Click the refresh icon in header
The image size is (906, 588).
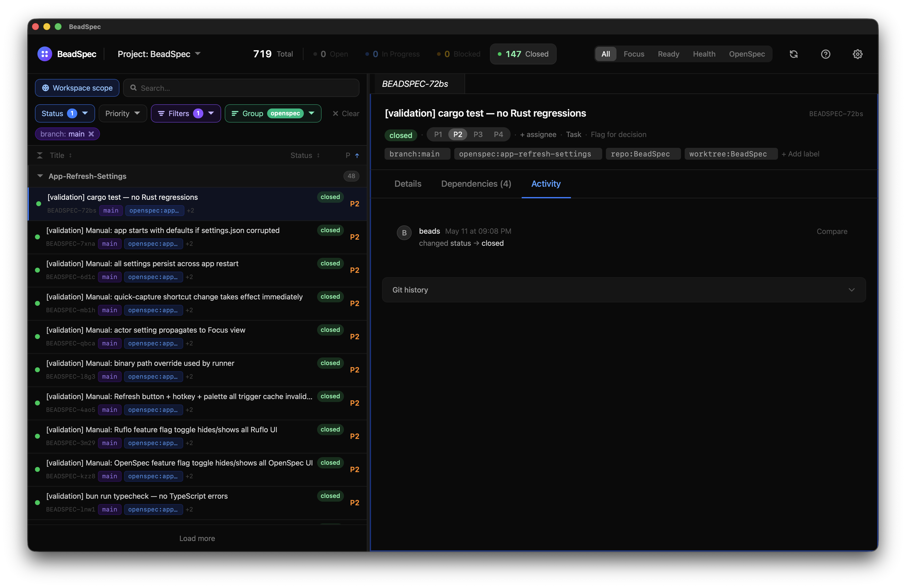coord(793,54)
